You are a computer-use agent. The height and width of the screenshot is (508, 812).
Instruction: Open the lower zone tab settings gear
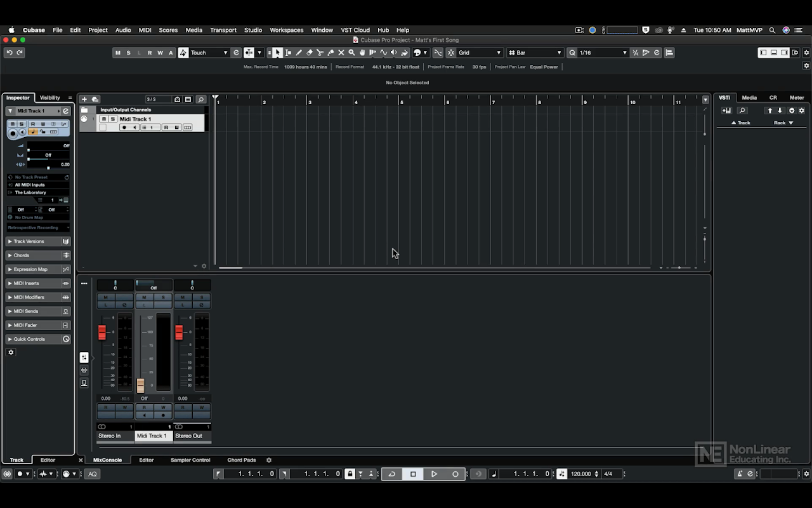click(269, 460)
